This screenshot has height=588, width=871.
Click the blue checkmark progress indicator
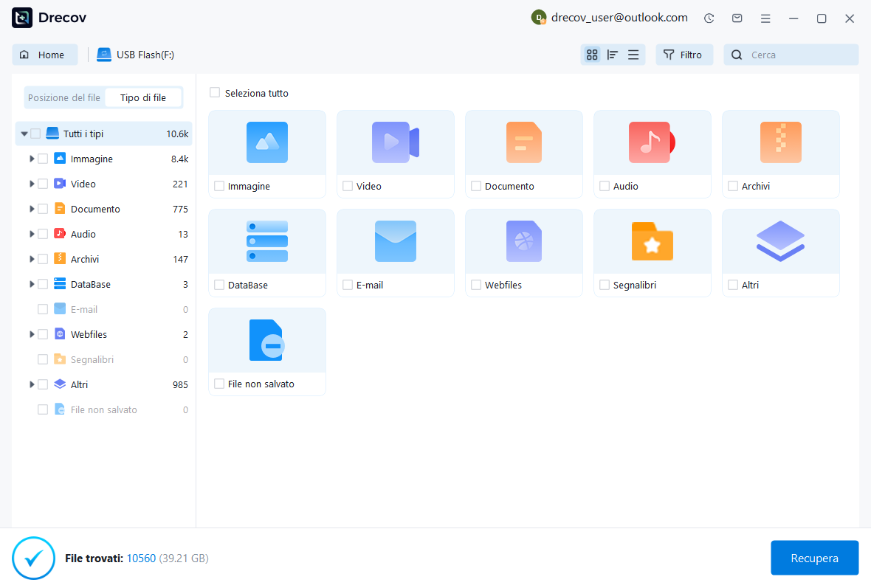(33, 558)
